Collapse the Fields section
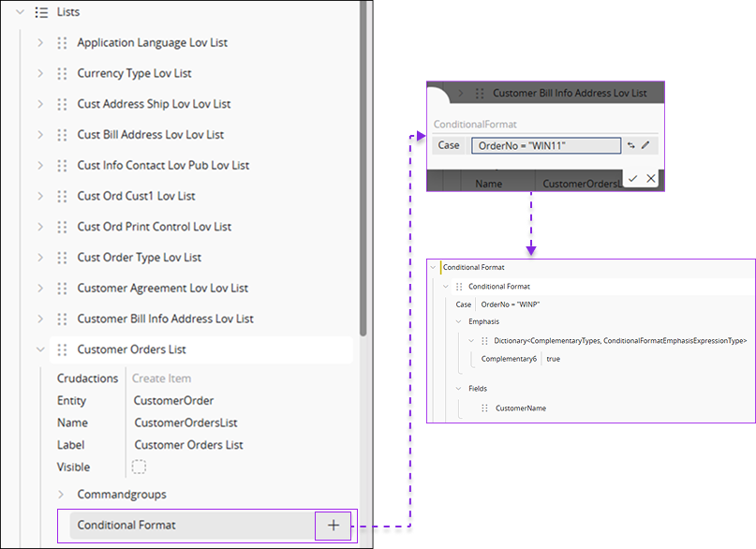The image size is (756, 549). coord(457,389)
